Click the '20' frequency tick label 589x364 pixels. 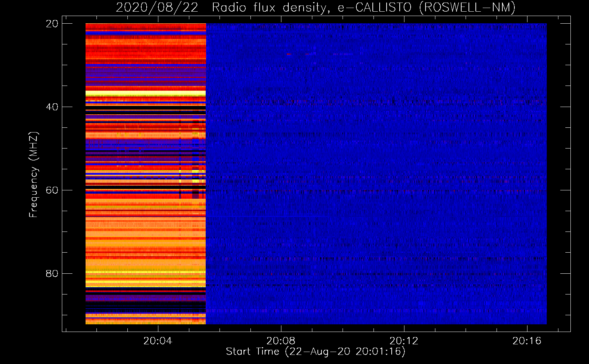(x=52, y=24)
